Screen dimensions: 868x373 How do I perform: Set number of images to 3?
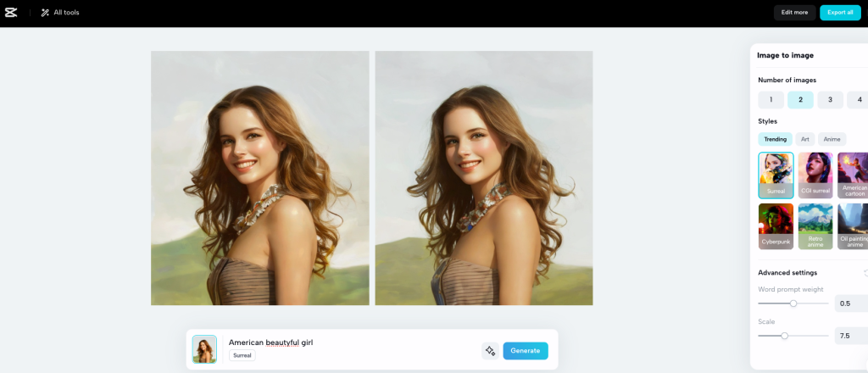point(830,100)
